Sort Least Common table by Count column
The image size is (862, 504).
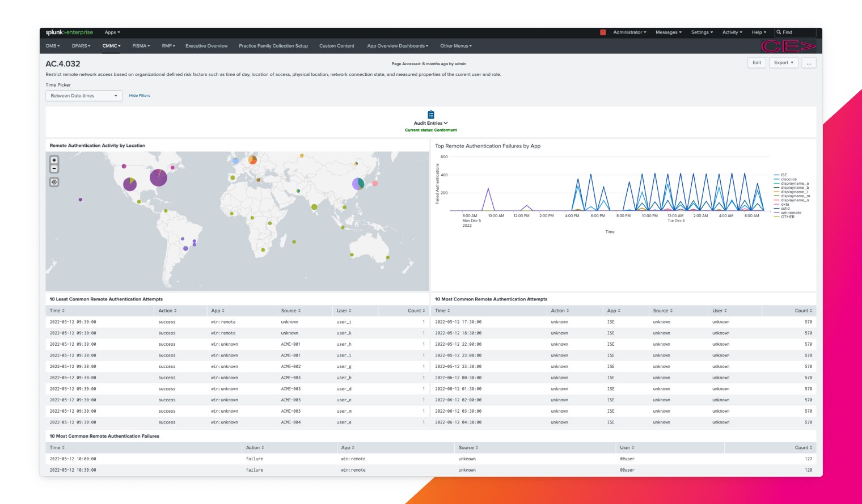pos(416,311)
